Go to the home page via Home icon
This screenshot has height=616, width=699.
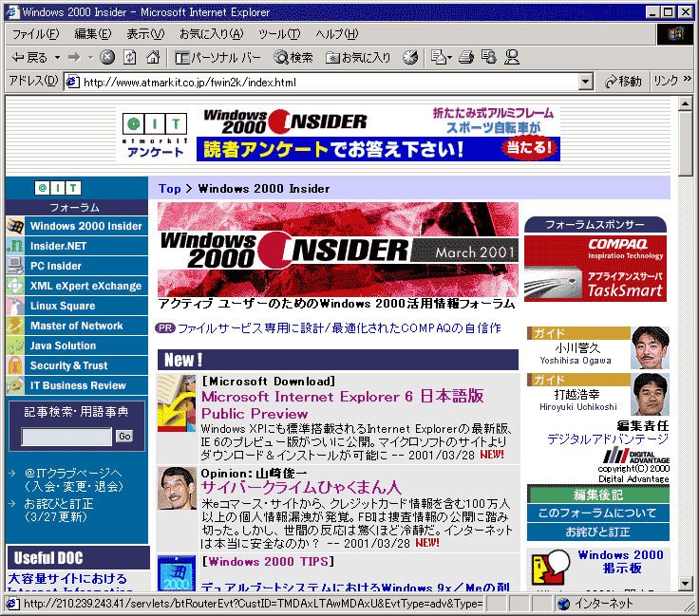pos(153,58)
